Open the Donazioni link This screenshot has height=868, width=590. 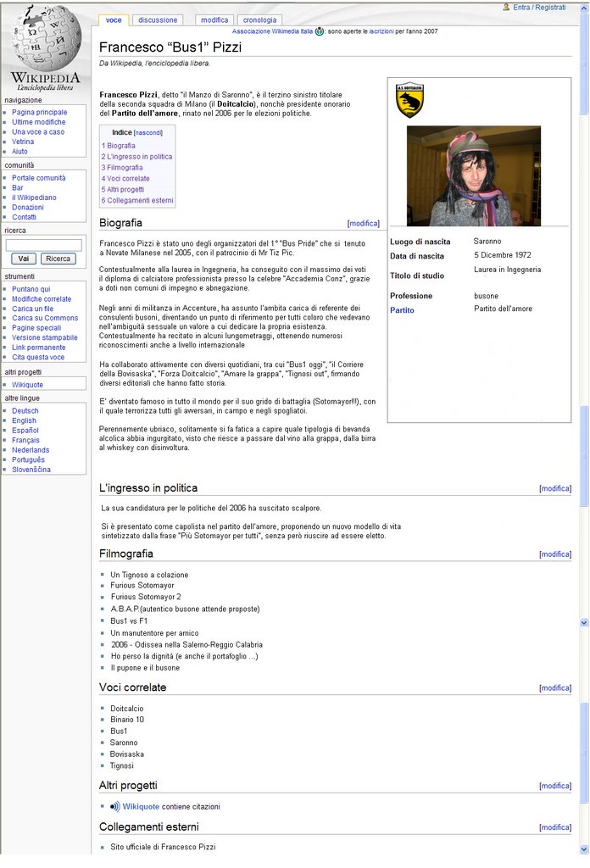(x=28, y=207)
